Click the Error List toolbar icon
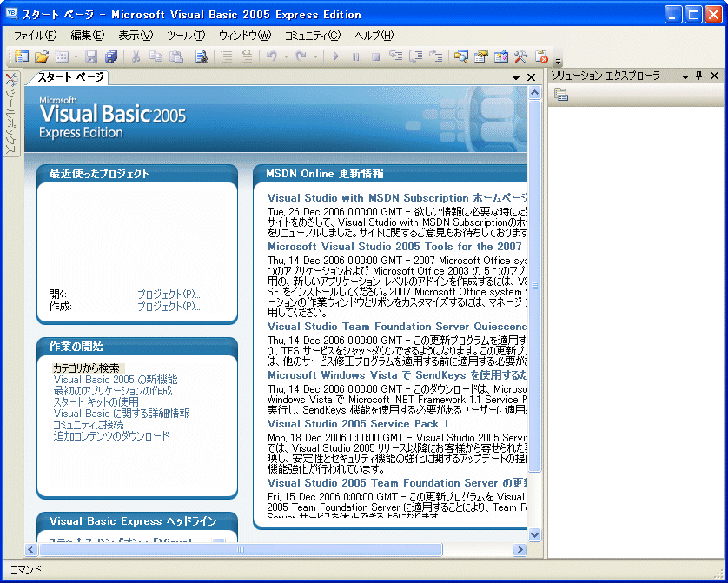 (541, 56)
